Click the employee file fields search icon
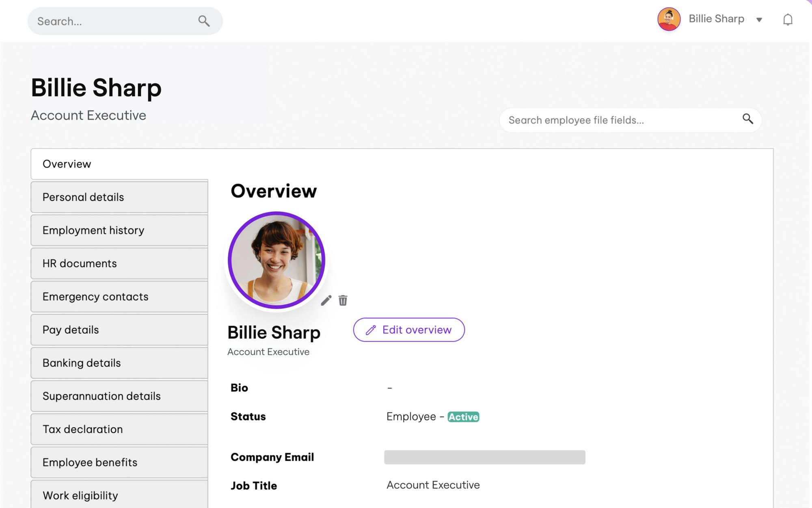Screen dimensions: 812x508 click(x=748, y=119)
